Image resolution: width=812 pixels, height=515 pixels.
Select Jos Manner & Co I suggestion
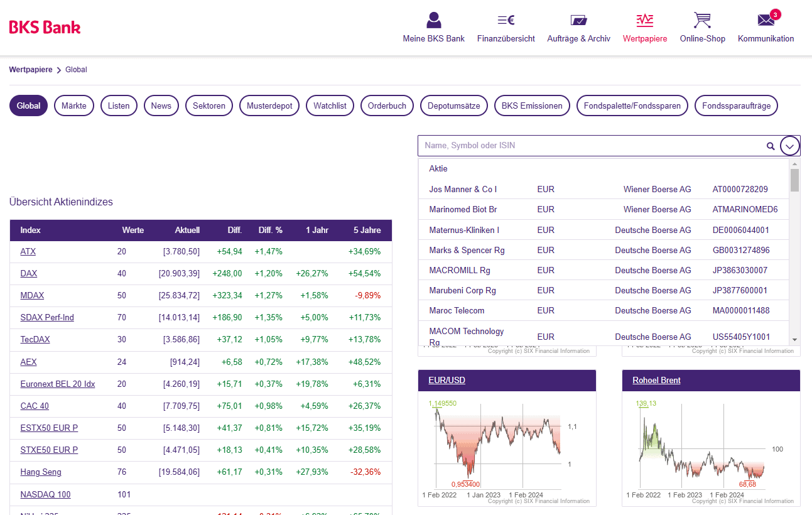[604, 189]
